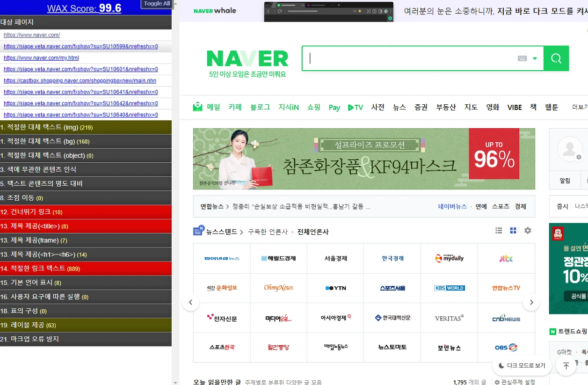This screenshot has height=385, width=588.
Task: Open the Pay menu item
Action: pyautogui.click(x=334, y=108)
